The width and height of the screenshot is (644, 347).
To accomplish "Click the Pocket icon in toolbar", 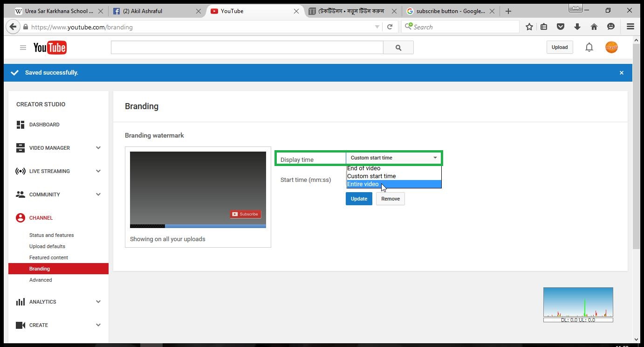I will click(561, 27).
